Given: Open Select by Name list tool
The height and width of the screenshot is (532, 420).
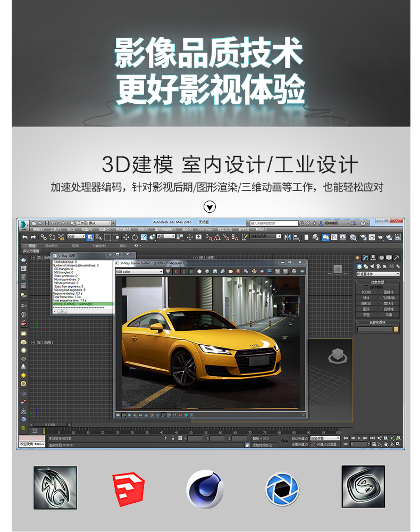Looking at the screenshot, I should (x=99, y=237).
